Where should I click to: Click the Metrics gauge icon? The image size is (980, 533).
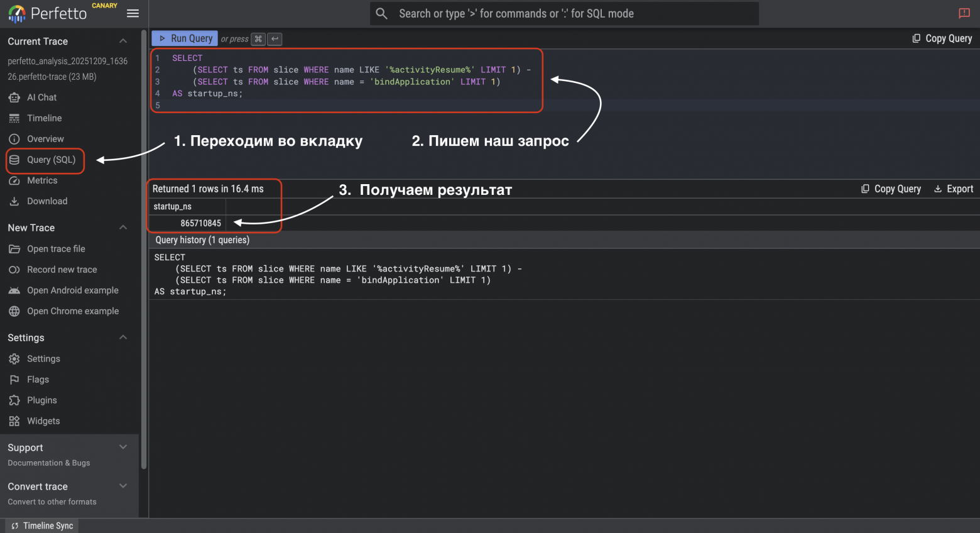[x=14, y=180]
